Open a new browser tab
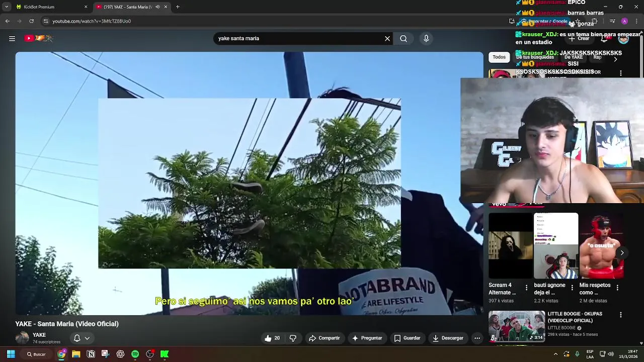 pos(178,7)
